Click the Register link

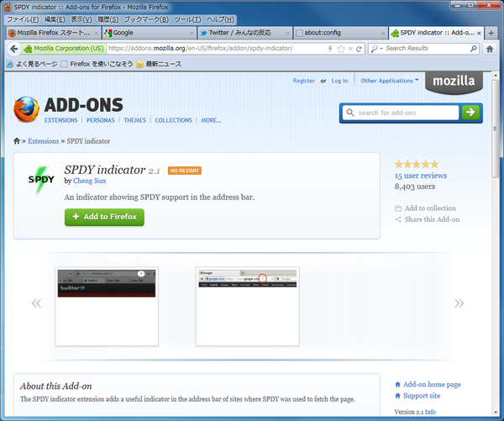pyautogui.click(x=304, y=81)
